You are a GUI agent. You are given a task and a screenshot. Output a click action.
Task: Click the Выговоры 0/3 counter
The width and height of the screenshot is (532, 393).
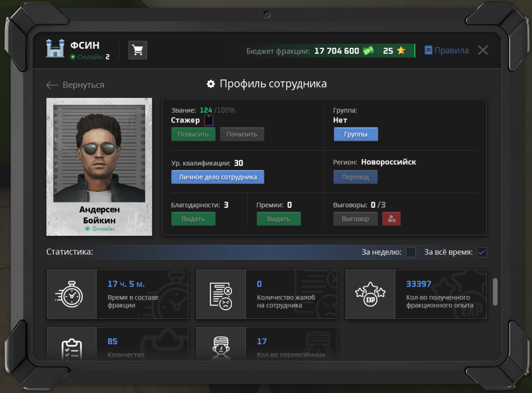378,205
